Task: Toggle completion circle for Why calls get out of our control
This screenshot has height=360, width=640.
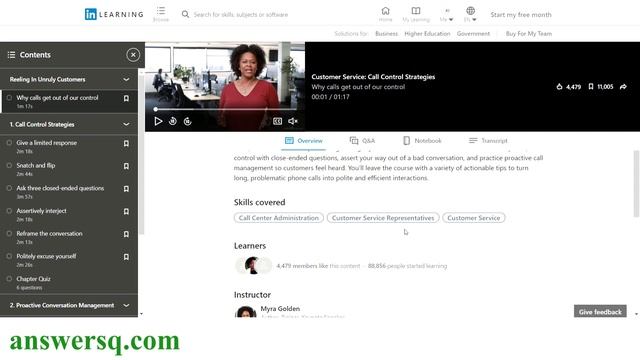Action: point(9,98)
